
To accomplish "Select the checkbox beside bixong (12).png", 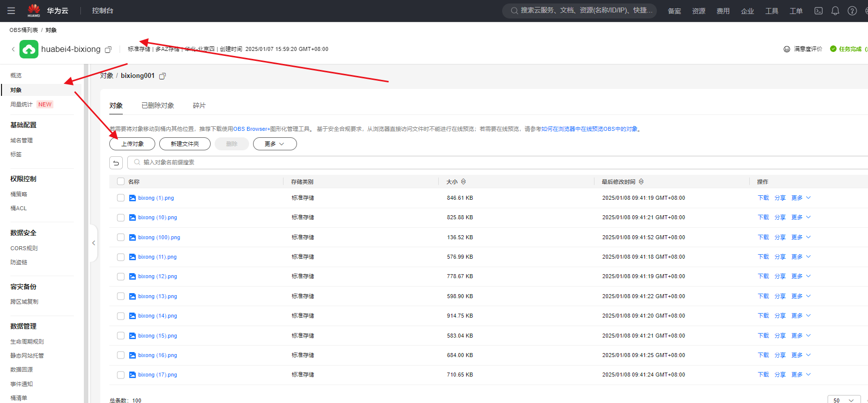I will pyautogui.click(x=121, y=277).
